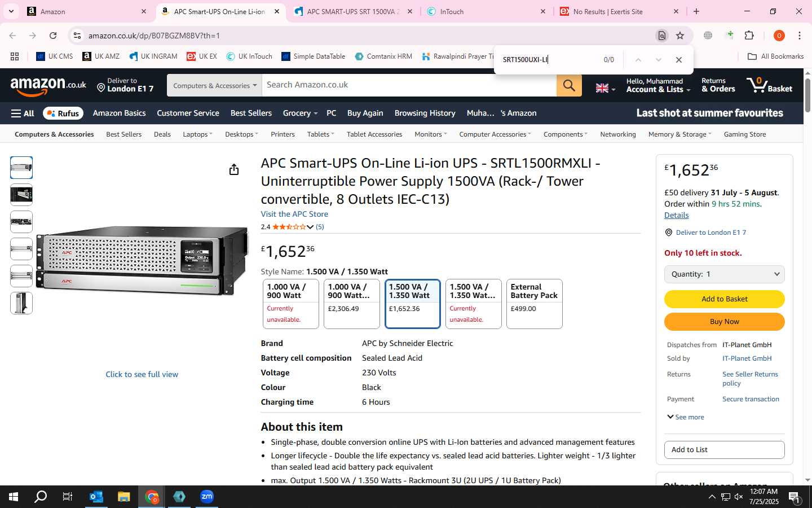Open Grocery navigation dropdown

300,113
